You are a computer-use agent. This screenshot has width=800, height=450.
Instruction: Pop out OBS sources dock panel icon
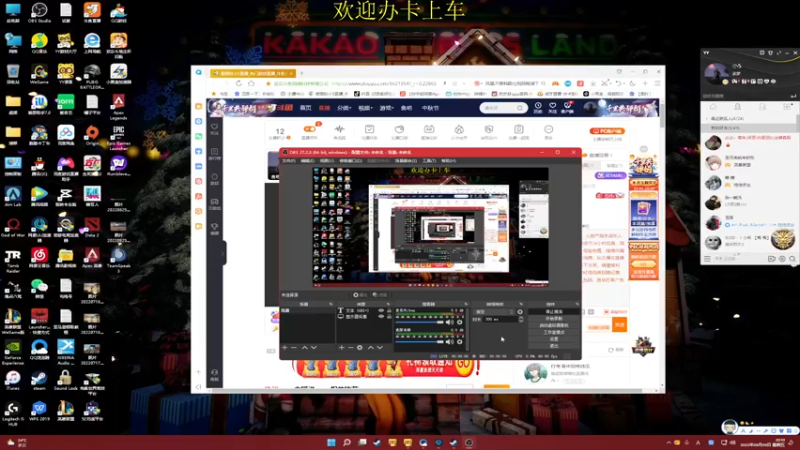(x=388, y=304)
